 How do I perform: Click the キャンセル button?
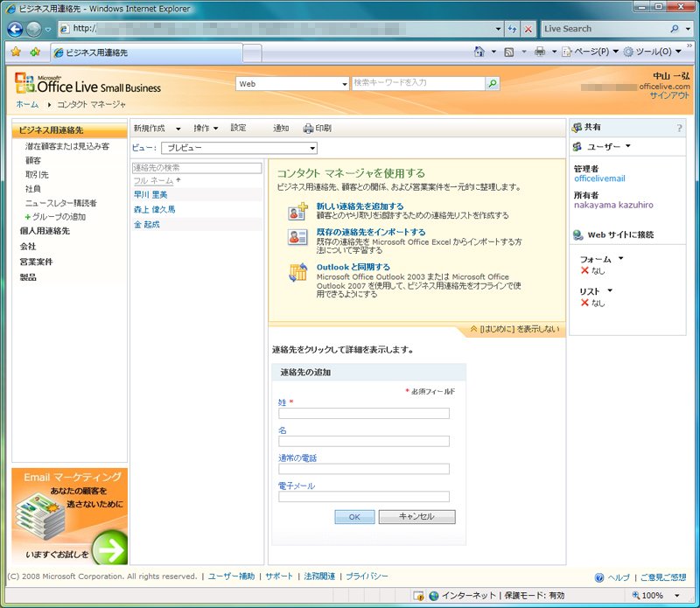coord(417,517)
